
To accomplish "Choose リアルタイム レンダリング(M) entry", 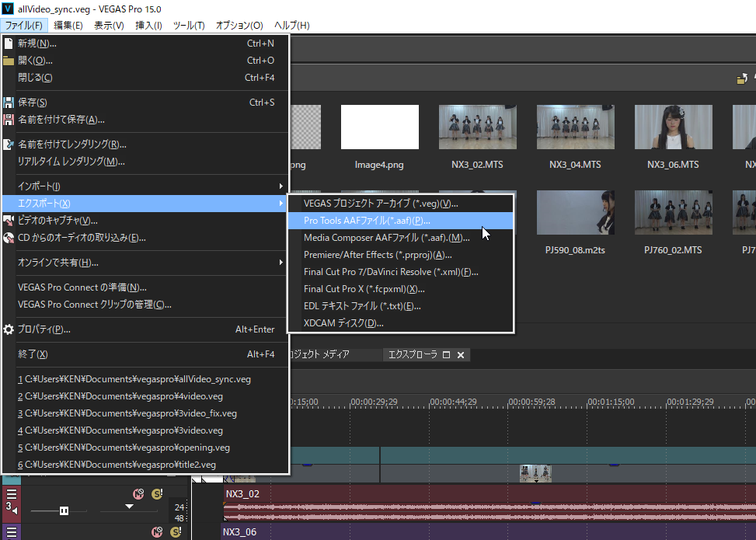I will click(x=145, y=162).
